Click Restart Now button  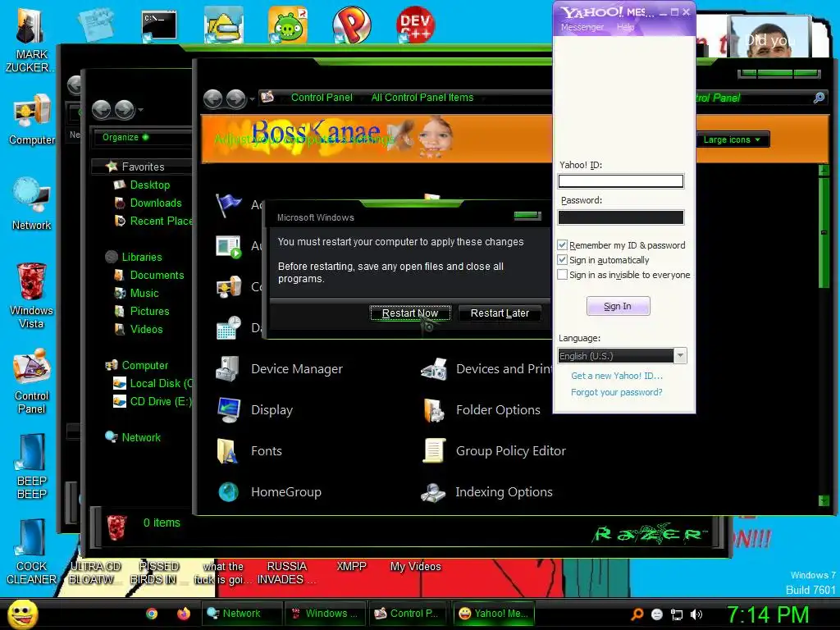tap(410, 313)
